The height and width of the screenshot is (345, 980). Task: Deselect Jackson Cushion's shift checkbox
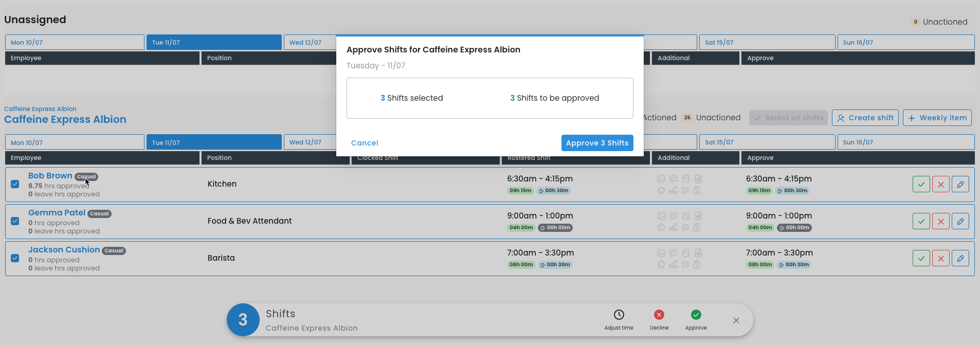click(x=15, y=258)
